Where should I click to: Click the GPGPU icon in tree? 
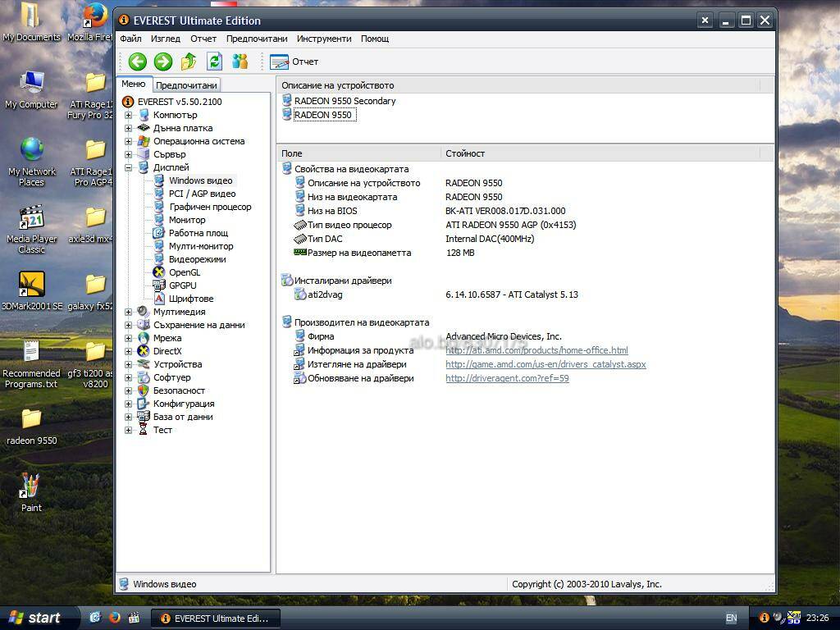(x=159, y=285)
